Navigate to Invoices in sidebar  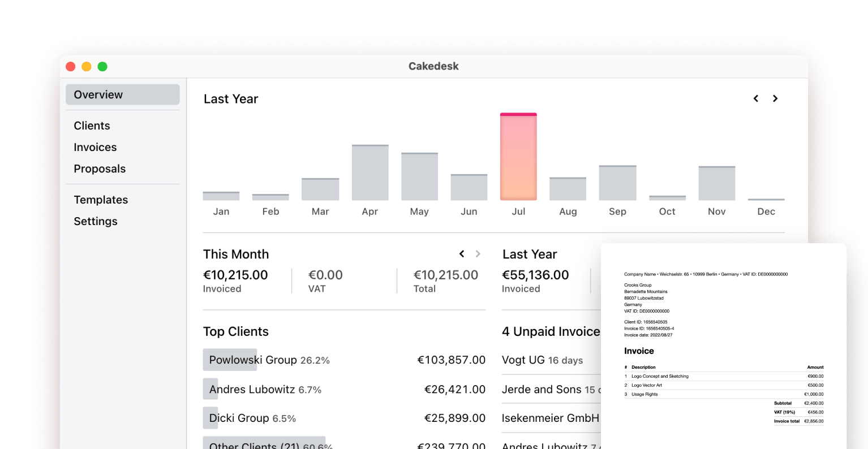pyautogui.click(x=95, y=147)
